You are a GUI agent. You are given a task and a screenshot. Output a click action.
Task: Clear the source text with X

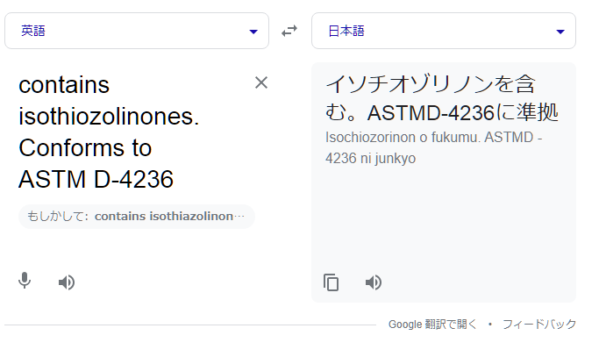261,82
